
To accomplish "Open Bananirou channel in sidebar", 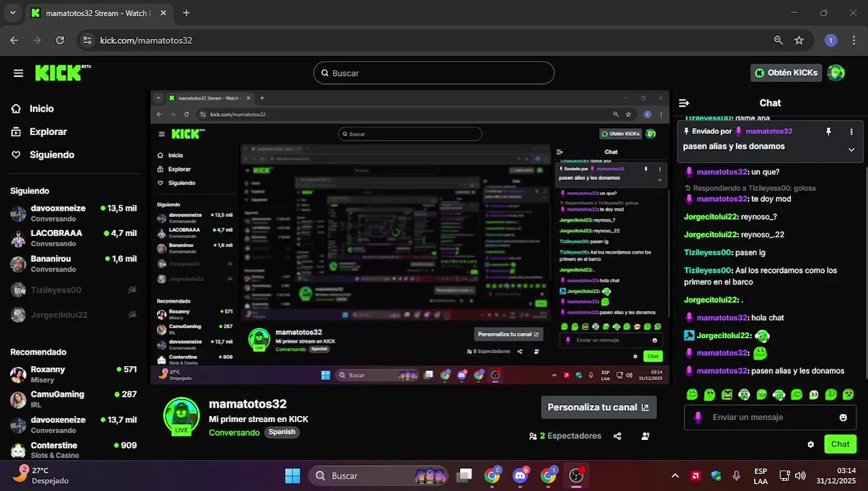I will [73, 264].
